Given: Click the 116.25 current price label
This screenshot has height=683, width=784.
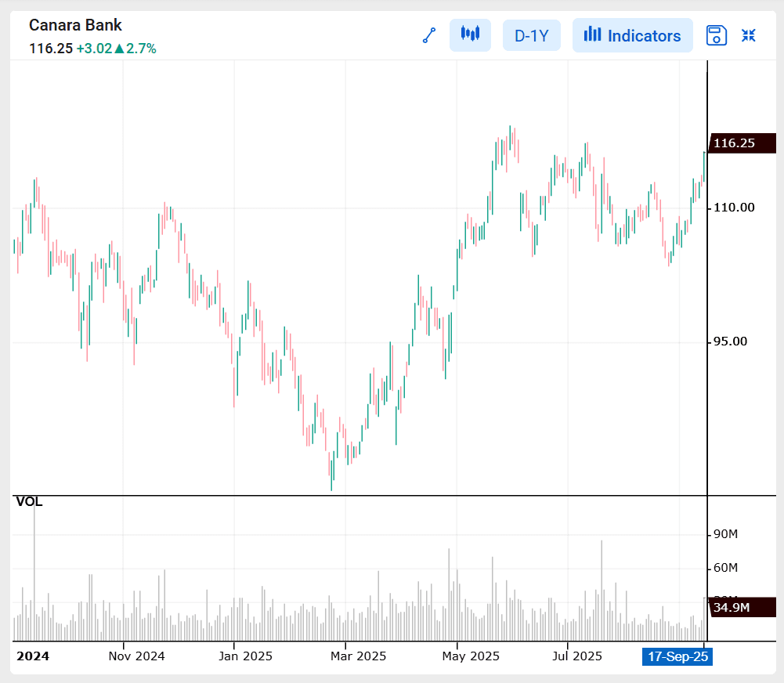Looking at the screenshot, I should pos(50,49).
